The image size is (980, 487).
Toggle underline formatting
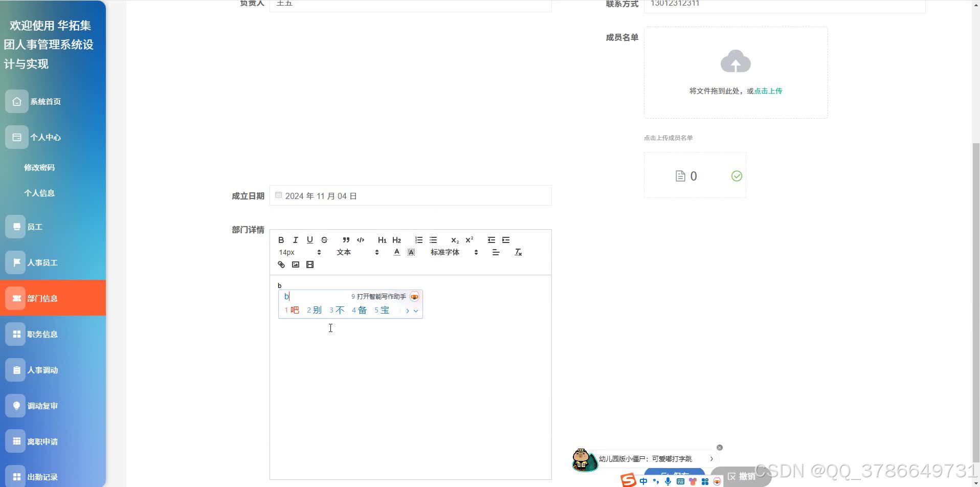click(310, 239)
